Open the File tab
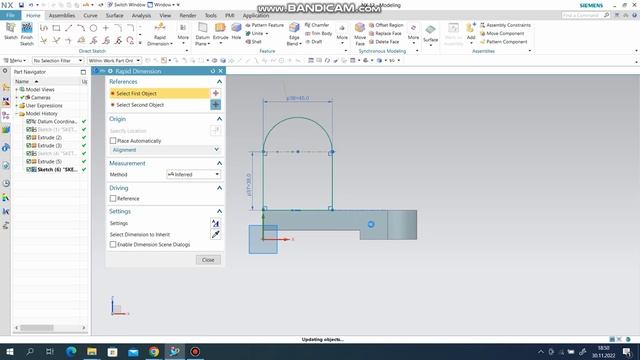The width and height of the screenshot is (640, 360). click(x=10, y=16)
